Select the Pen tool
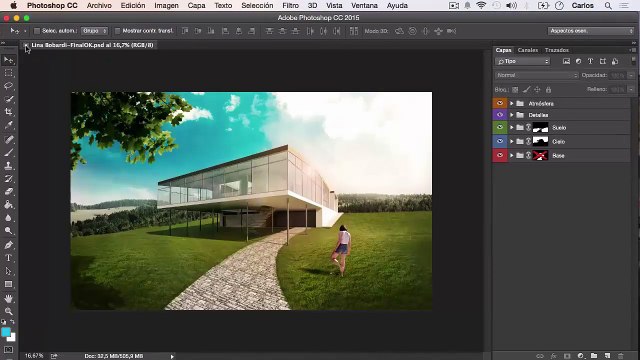The height and width of the screenshot is (360, 640). pos(9,245)
